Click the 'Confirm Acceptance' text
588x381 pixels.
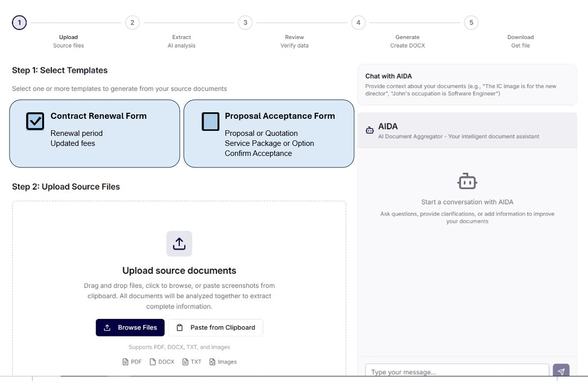[x=258, y=153]
